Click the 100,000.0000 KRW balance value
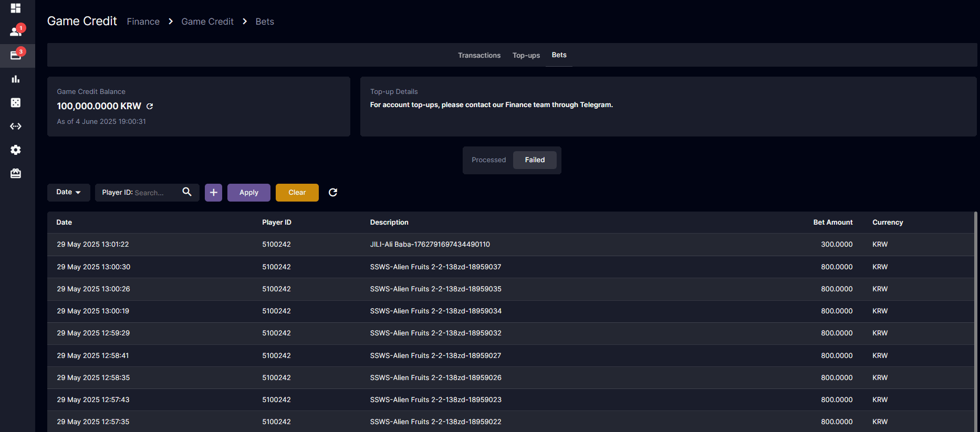The height and width of the screenshot is (432, 980). coord(99,106)
